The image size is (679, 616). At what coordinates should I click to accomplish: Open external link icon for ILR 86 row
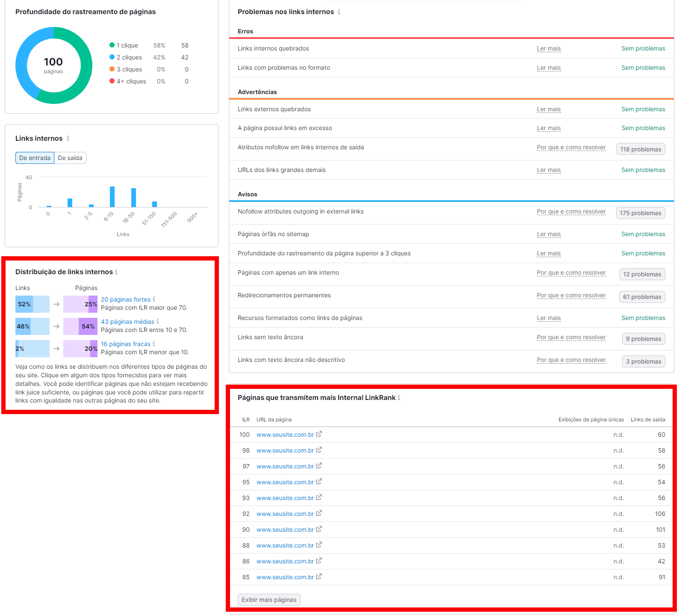pyautogui.click(x=319, y=561)
